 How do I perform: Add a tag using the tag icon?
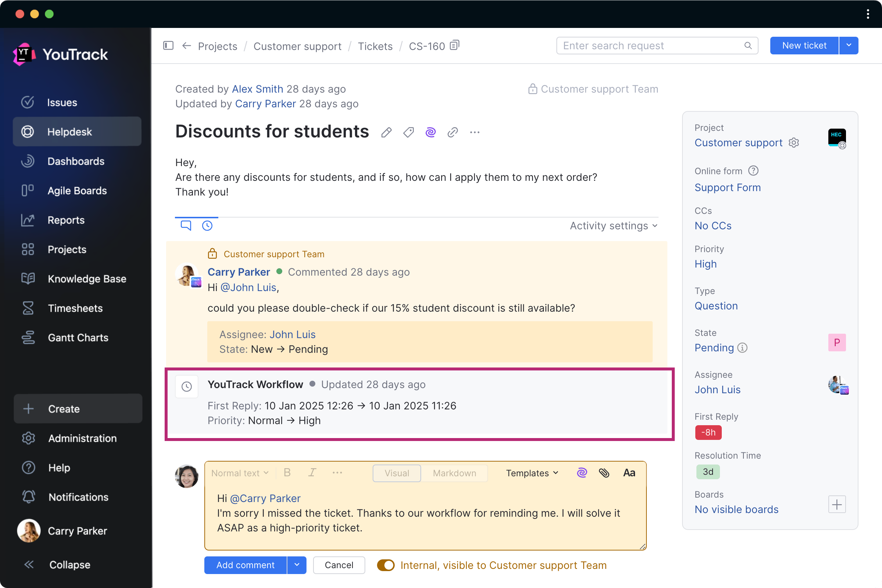408,132
